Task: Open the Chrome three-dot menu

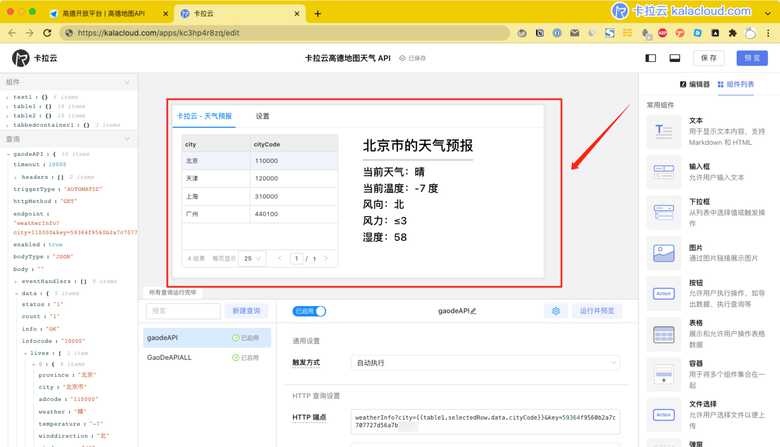Action: [x=768, y=33]
